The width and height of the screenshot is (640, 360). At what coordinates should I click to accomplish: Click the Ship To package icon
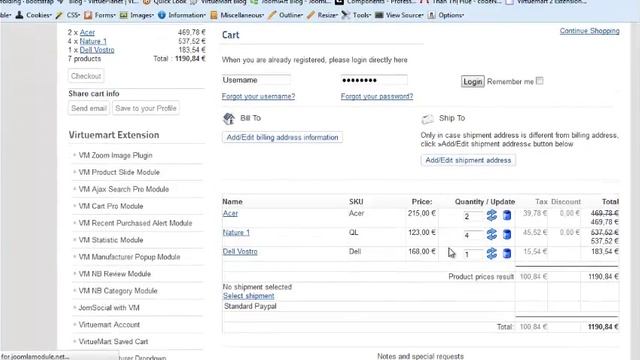click(x=427, y=118)
